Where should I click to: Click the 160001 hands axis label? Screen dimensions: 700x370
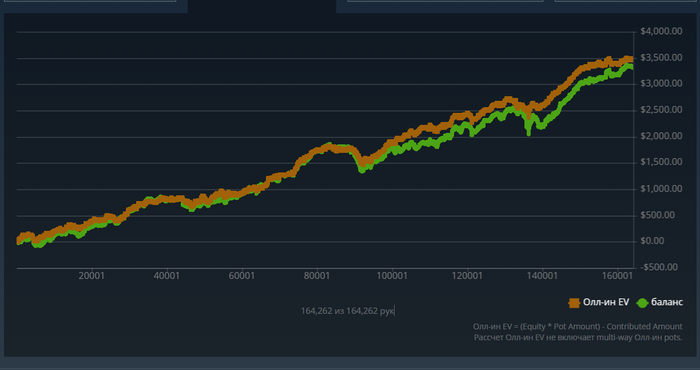coord(617,276)
